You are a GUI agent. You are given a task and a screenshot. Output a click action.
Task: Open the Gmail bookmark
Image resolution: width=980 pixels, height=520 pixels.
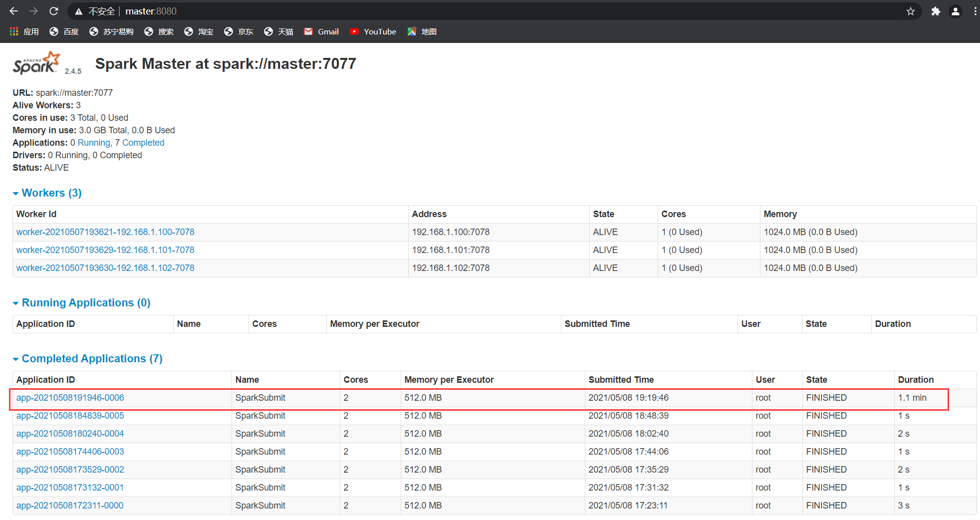[x=321, y=31]
